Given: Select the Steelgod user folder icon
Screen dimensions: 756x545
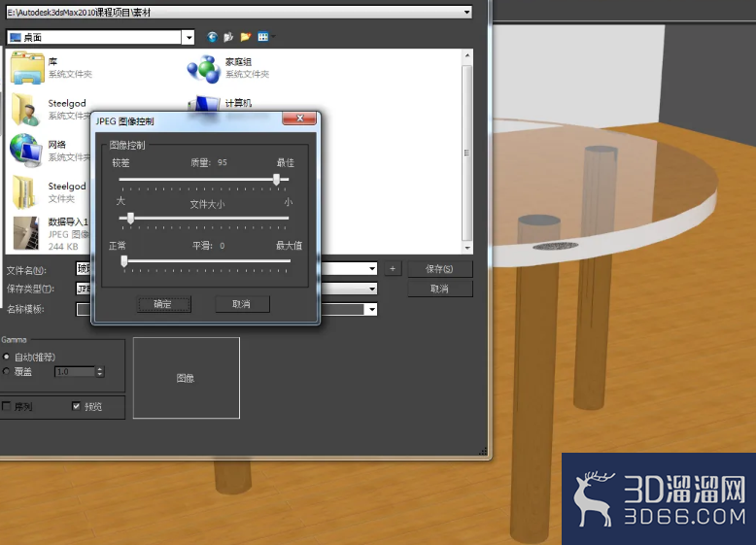Looking at the screenshot, I should 26,110.
